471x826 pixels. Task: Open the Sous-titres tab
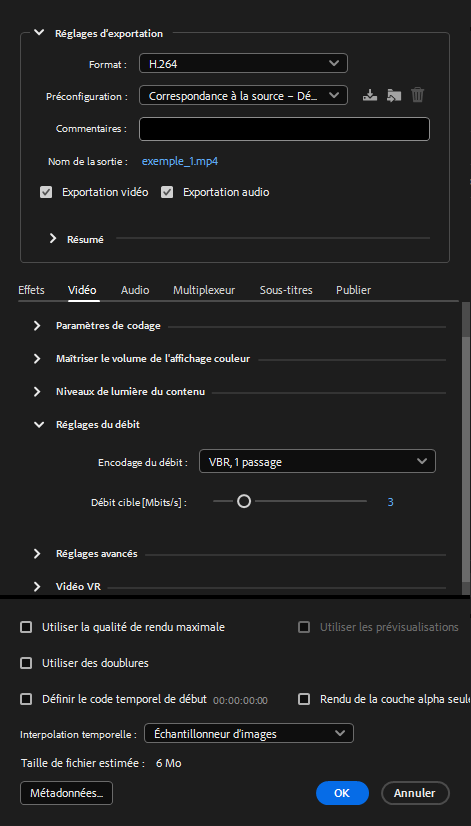click(x=286, y=290)
